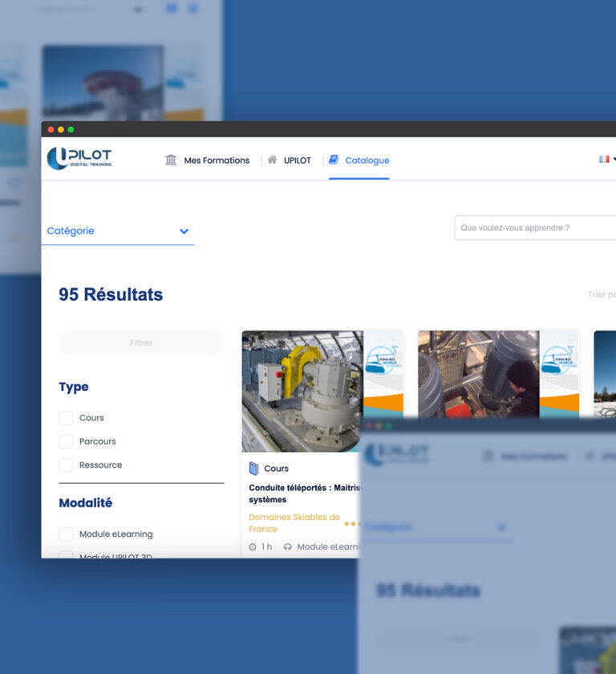This screenshot has height=674, width=616.
Task: Enable the Parcours checkbox filter
Action: point(66,441)
